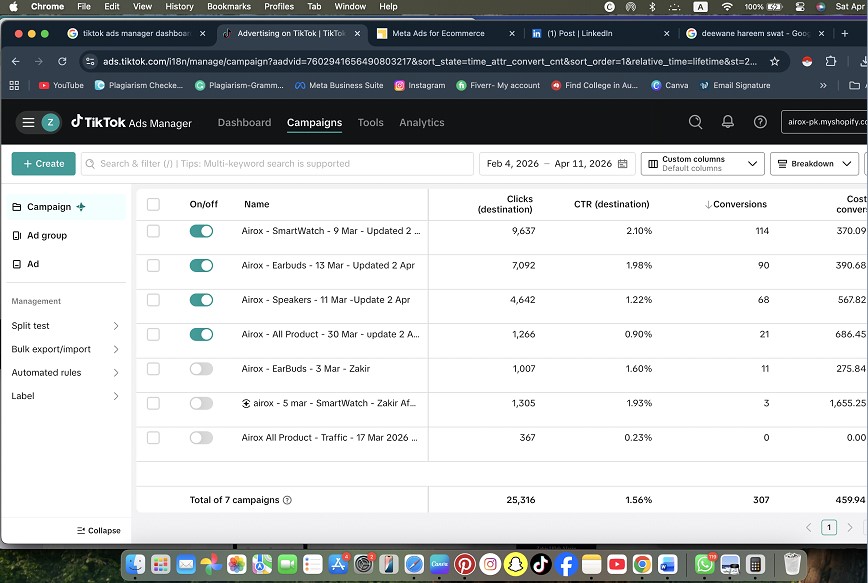This screenshot has width=868, height=583.
Task: Click page 1 pagination button
Action: 829,527
